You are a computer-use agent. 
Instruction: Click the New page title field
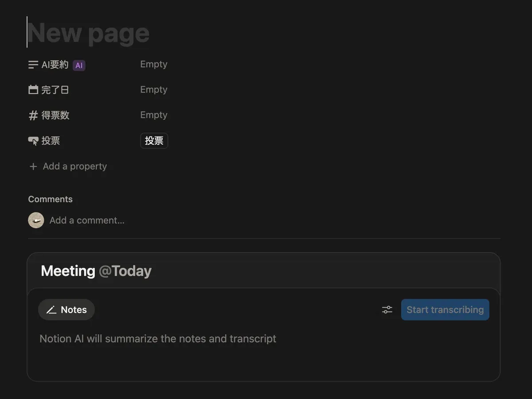(89, 33)
